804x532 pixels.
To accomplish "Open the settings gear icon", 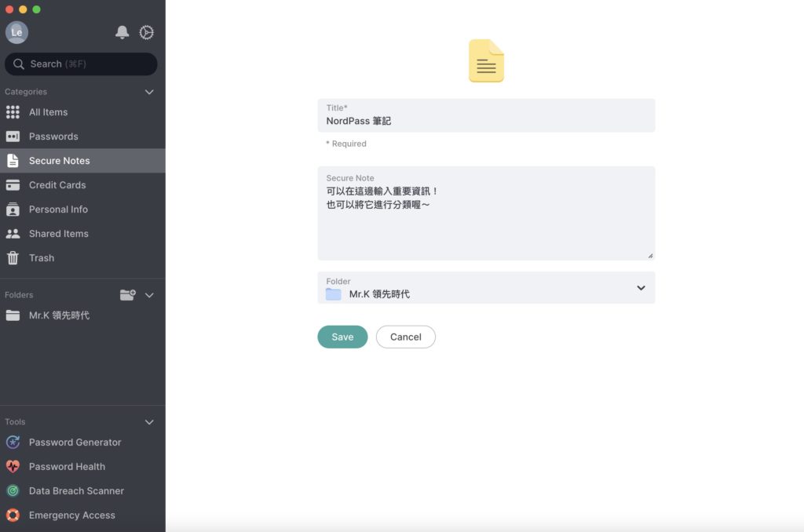I will pos(147,32).
